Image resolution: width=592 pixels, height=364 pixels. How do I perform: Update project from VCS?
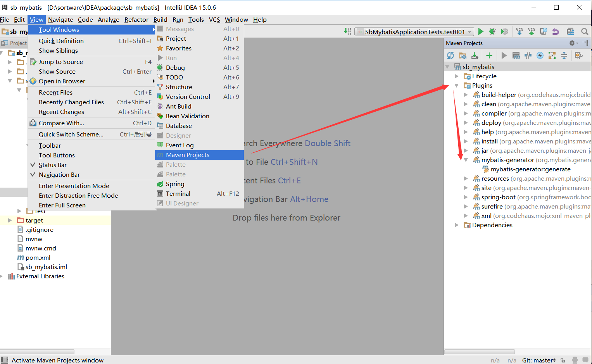[x=520, y=31]
